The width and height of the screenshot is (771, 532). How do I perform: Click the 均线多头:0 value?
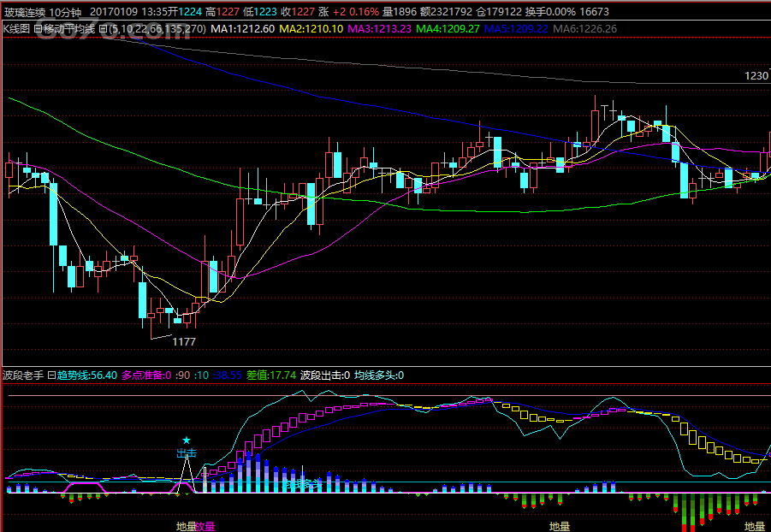[379, 375]
